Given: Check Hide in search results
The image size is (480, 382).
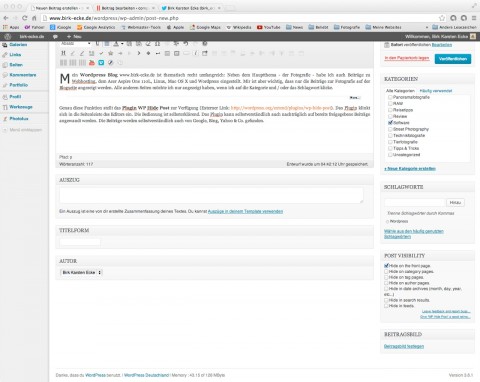Looking at the screenshot, I should coord(386,300).
